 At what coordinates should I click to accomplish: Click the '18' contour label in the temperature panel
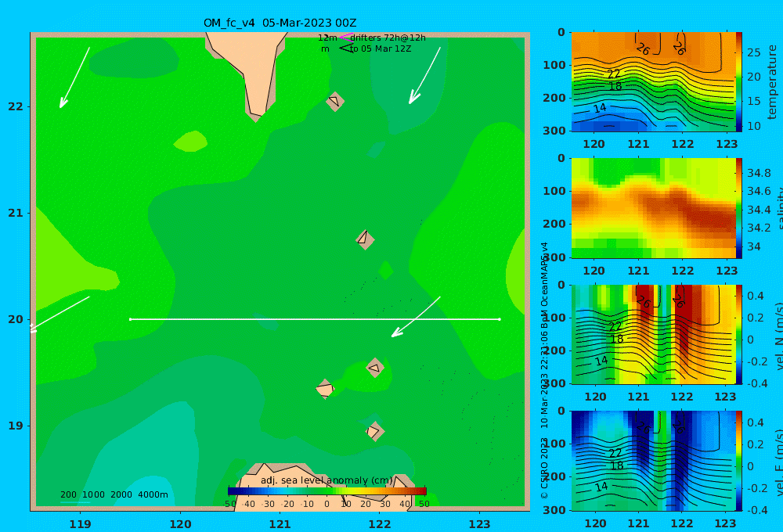click(x=615, y=86)
